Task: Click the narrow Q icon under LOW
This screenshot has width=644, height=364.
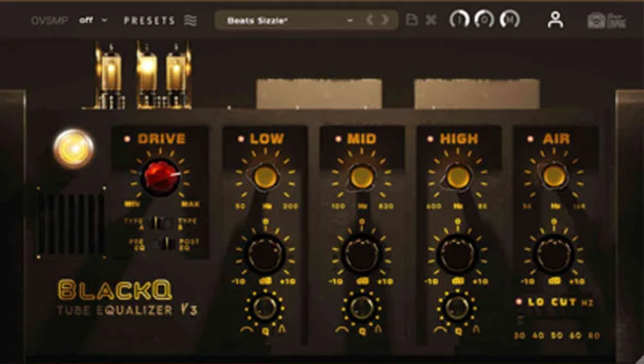Action: (282, 329)
